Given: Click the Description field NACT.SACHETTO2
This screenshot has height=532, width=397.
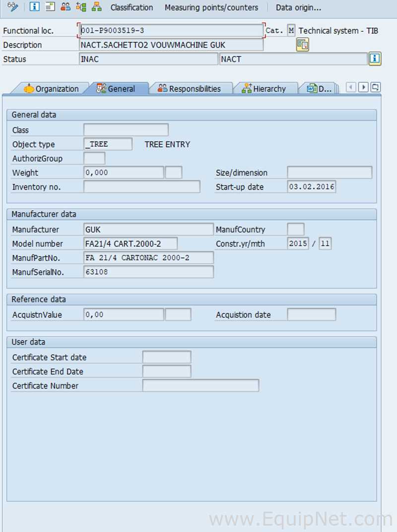Looking at the screenshot, I should 171,45.
